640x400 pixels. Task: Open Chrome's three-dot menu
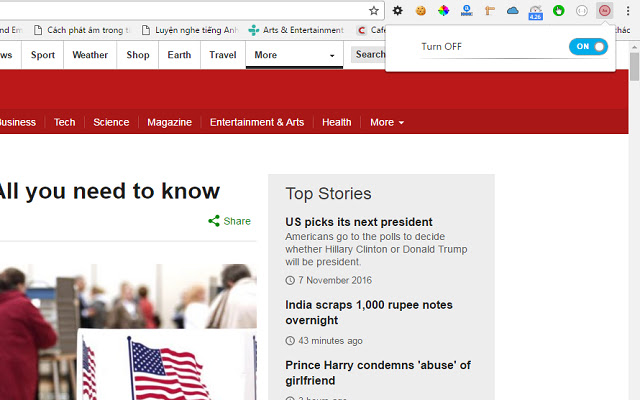point(628,11)
